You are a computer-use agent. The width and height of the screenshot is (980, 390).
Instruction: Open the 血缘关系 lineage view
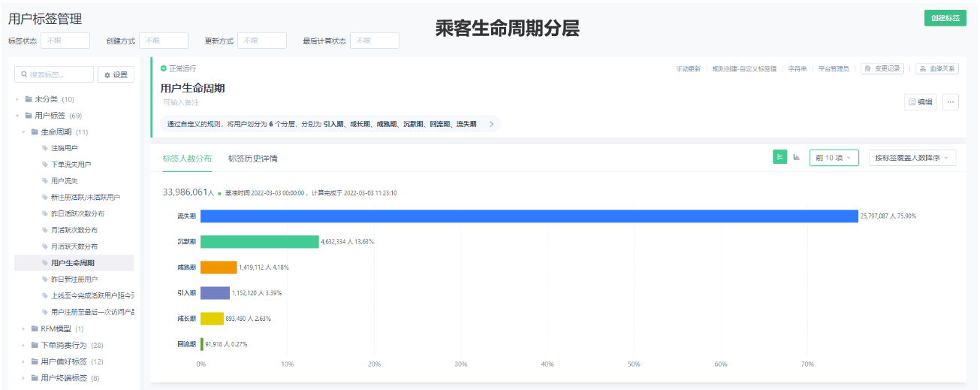[937, 68]
